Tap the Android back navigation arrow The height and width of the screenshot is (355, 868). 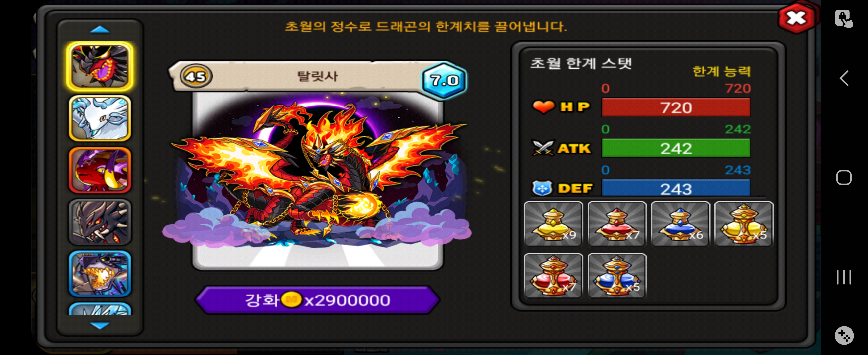[844, 79]
